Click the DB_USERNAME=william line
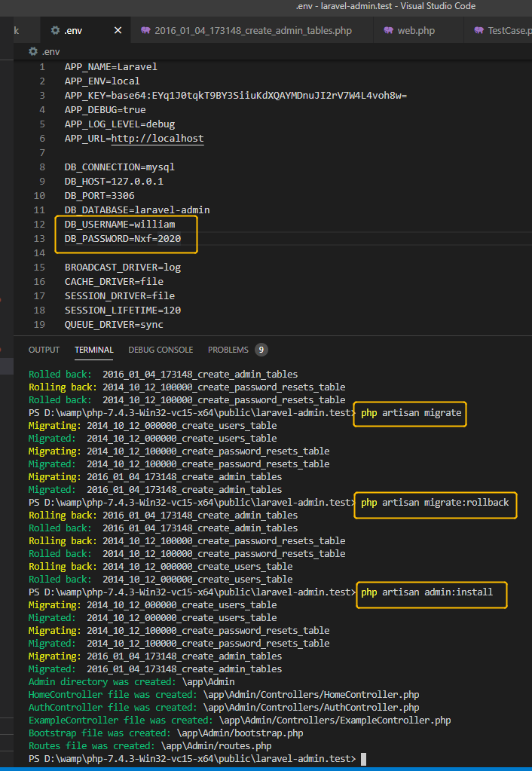The image size is (532, 771). click(120, 224)
